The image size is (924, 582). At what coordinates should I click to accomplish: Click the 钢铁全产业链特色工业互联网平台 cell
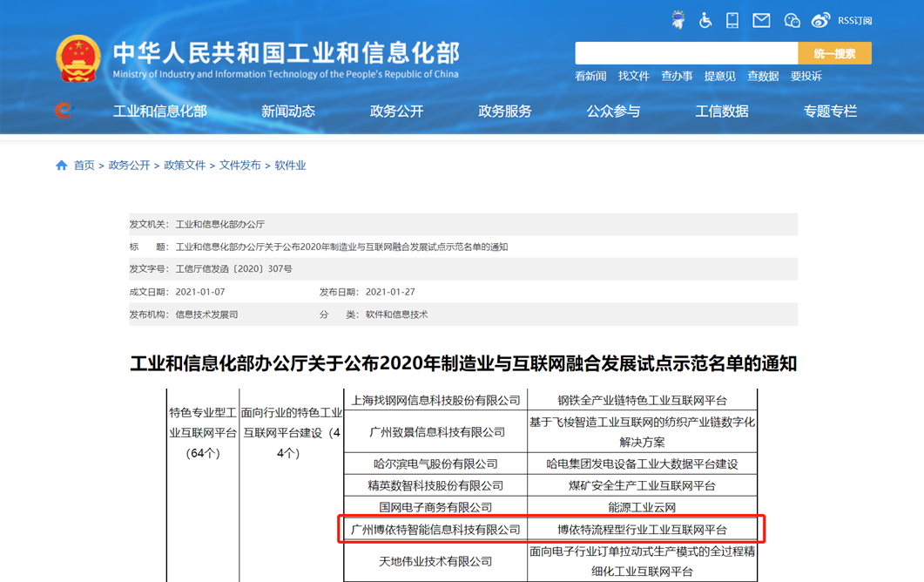pos(643,400)
